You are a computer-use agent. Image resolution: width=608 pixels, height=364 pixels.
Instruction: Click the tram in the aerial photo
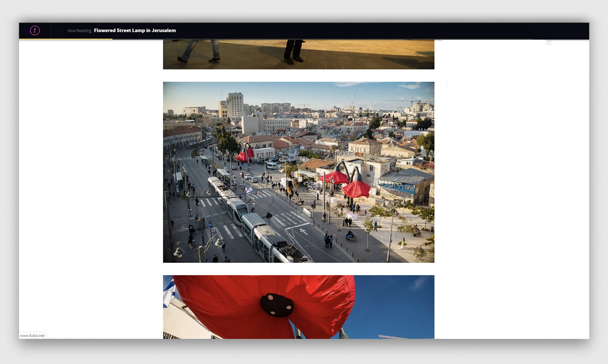tap(258, 225)
